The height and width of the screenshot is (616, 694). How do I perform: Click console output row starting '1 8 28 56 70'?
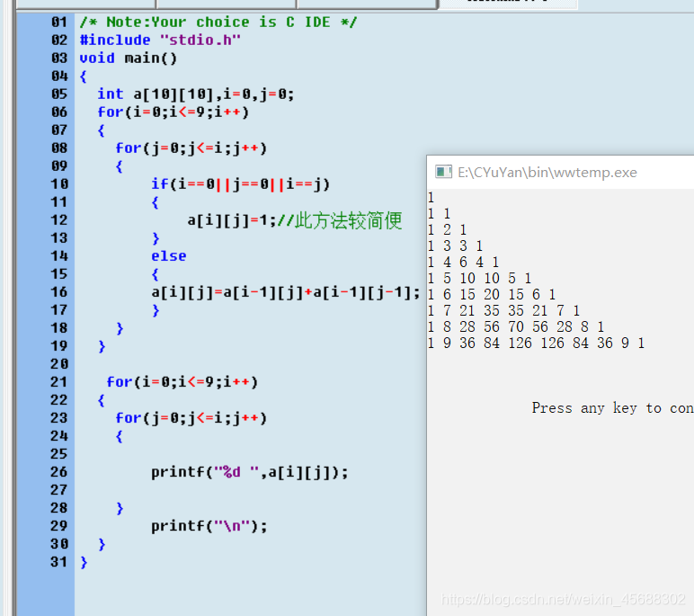[x=516, y=326]
